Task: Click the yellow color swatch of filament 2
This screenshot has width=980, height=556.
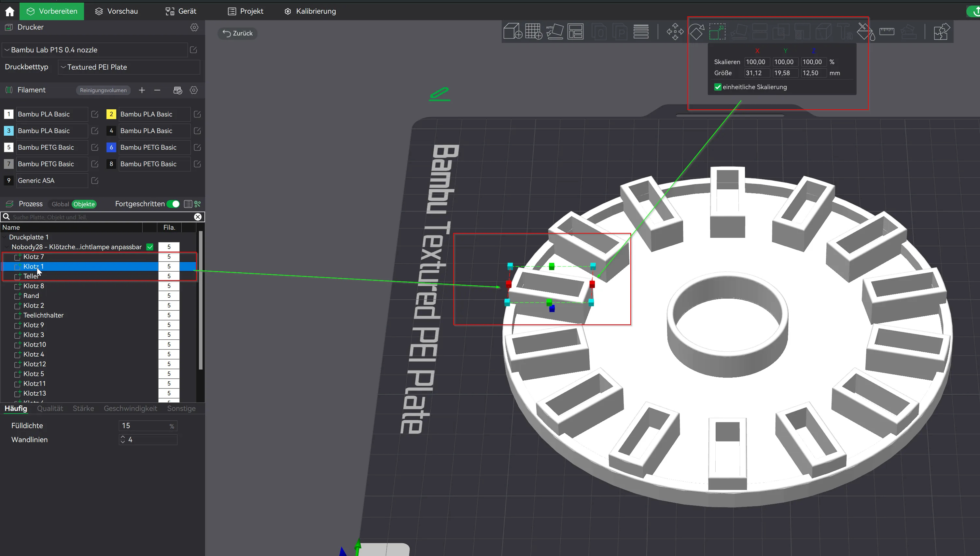Action: tap(111, 114)
